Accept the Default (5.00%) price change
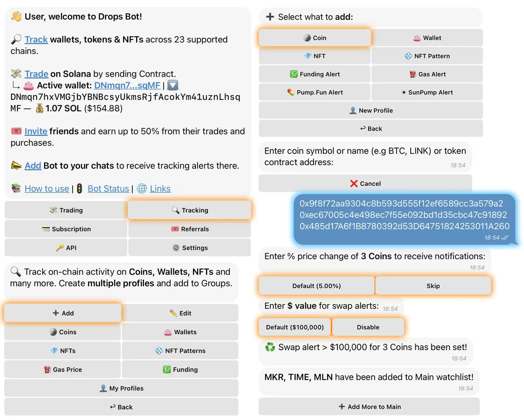 point(316,286)
